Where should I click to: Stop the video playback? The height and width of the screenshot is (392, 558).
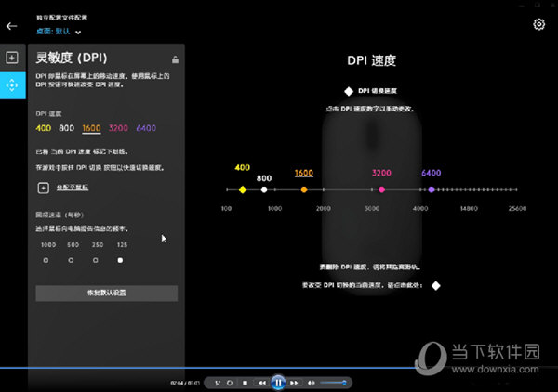click(245, 383)
